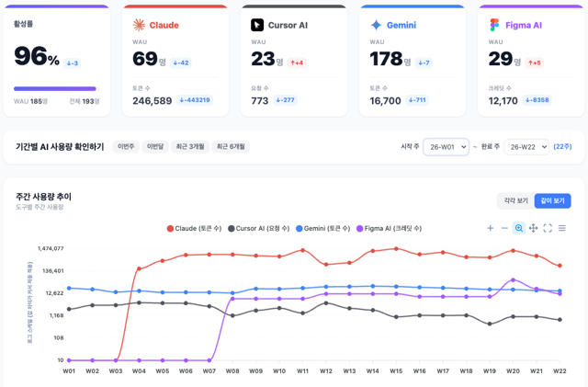
Task: Click the 활성률 progress bar
Action: point(56,89)
